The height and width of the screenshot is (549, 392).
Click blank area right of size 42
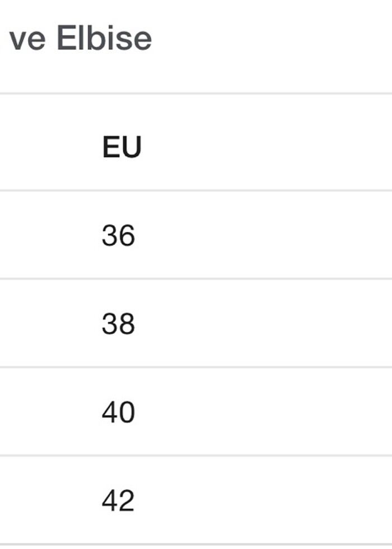280,500
